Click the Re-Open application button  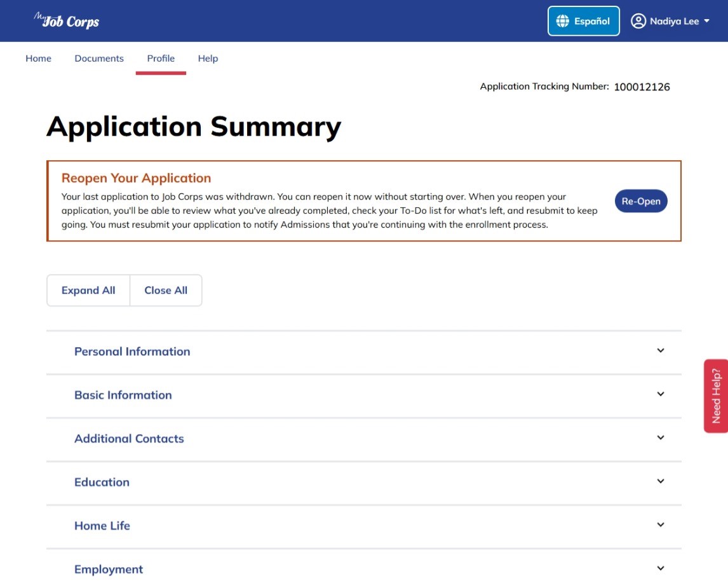click(x=641, y=201)
